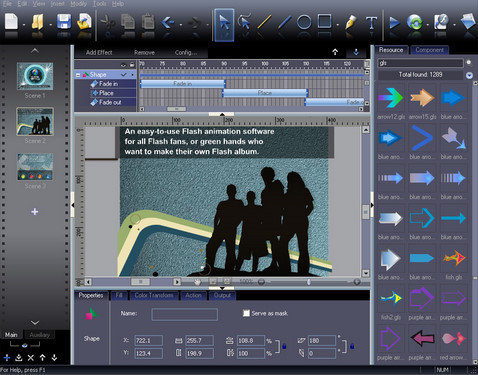Image resolution: width=478 pixels, height=375 pixels.
Task: Select the Scene 2 thumbnail
Action: coord(35,121)
